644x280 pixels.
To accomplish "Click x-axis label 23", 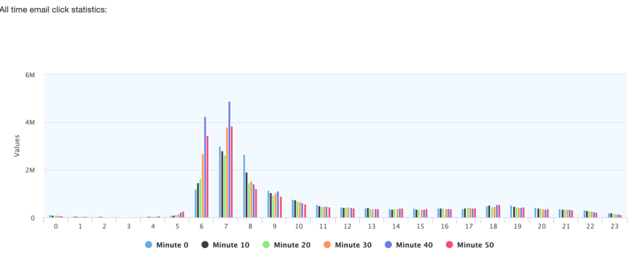I will pos(614,226).
